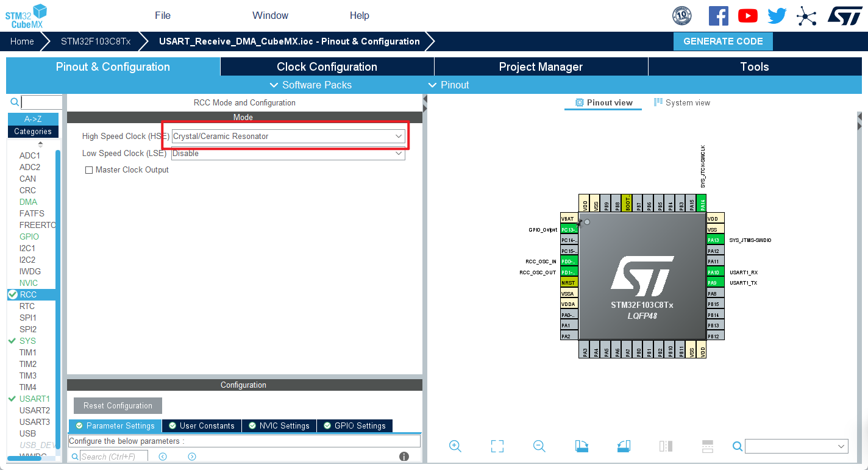The width and height of the screenshot is (868, 470).
Task: Click the pin search magnifier icon
Action: 738,446
